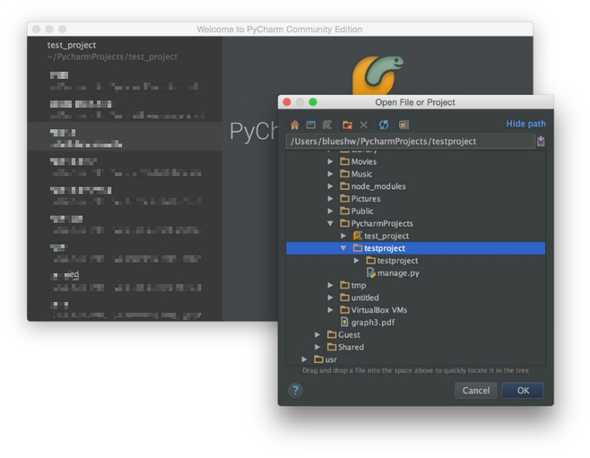Click the path text field
Screen dimensions: 590x458
coord(410,142)
